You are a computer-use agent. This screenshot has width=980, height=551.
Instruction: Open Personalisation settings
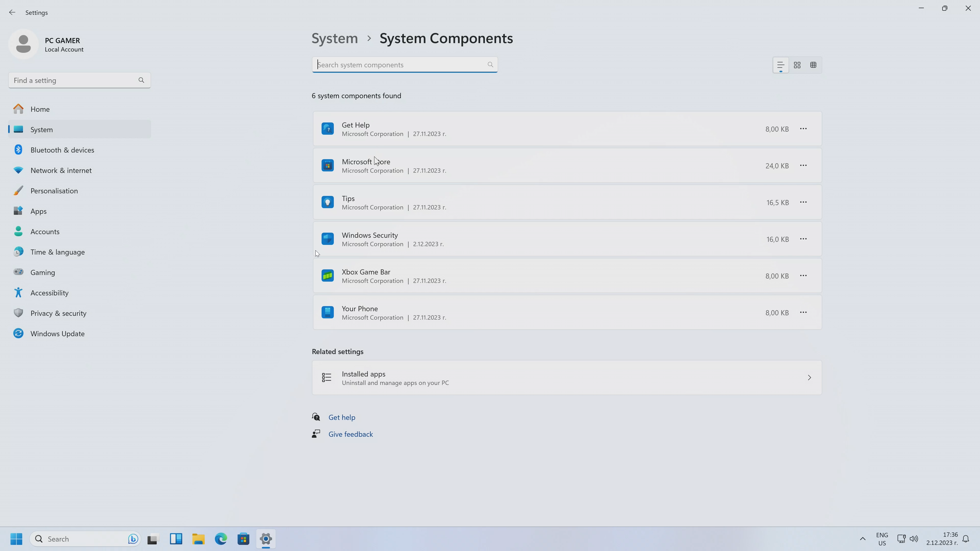(x=80, y=191)
